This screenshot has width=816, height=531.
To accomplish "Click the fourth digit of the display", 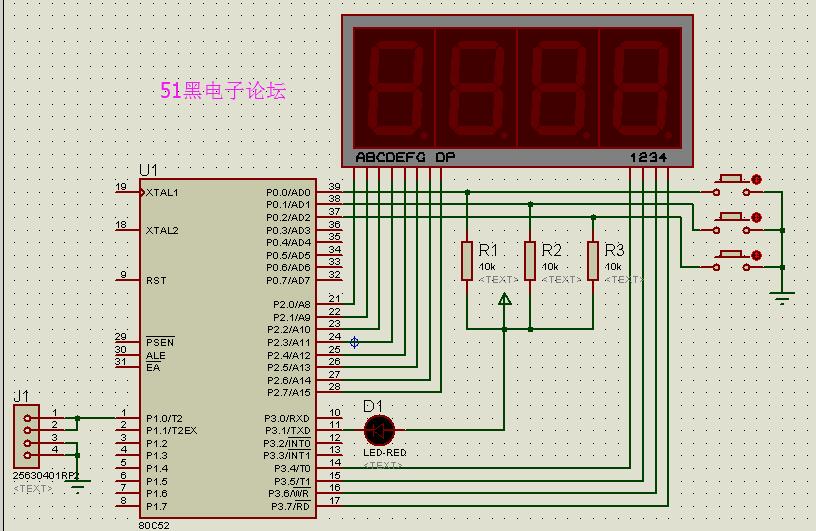I will 640,88.
